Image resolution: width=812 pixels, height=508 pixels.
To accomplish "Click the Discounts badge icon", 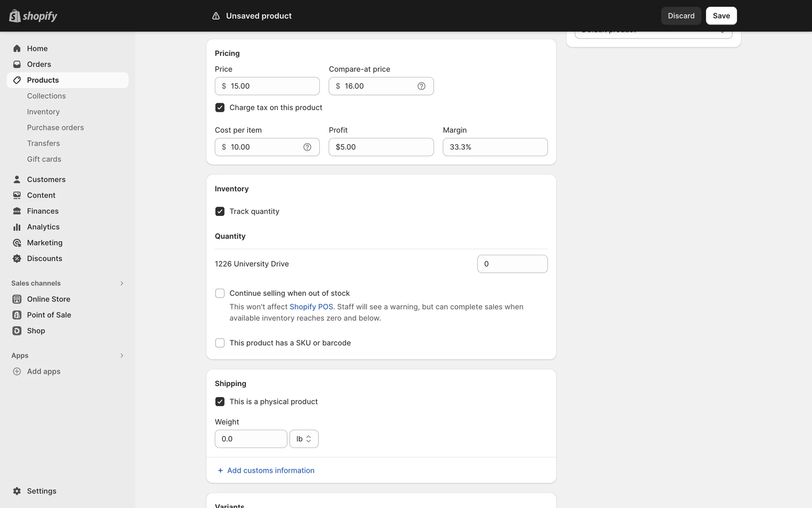I will pyautogui.click(x=17, y=258).
